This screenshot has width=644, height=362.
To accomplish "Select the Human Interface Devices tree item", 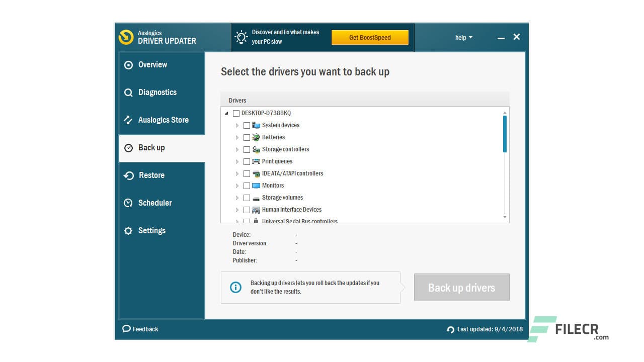I will (x=292, y=210).
